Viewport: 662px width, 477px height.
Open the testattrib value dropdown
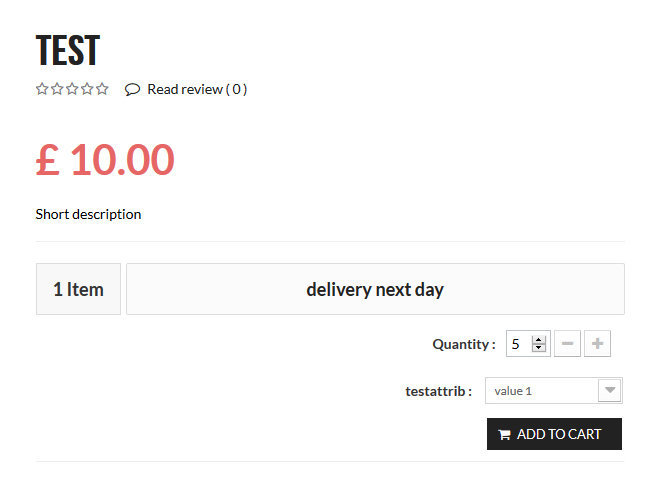click(609, 390)
